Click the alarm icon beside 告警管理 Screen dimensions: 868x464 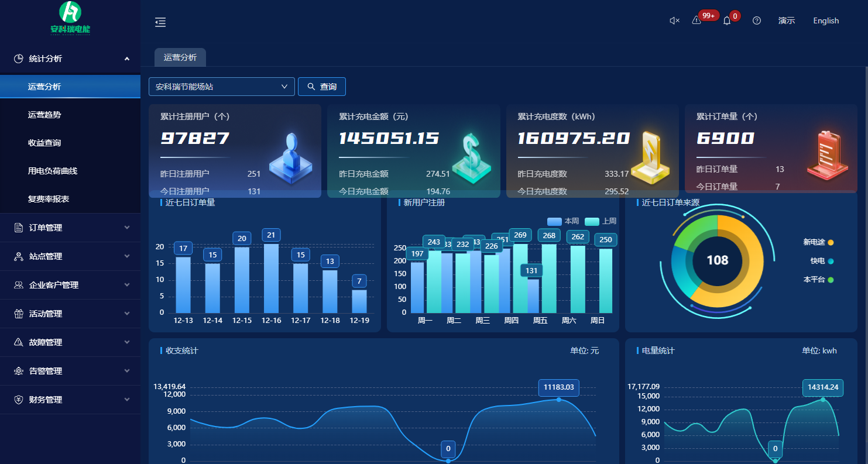(x=19, y=371)
